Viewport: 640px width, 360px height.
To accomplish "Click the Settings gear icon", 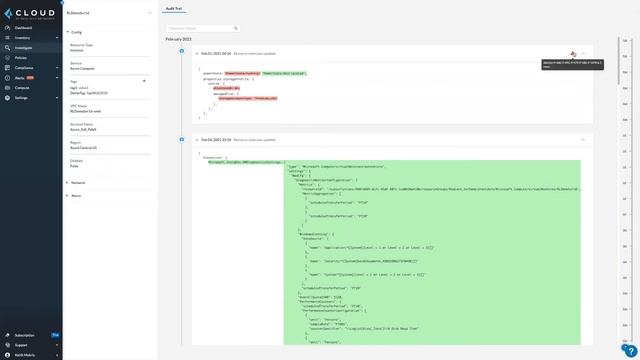I will click(7, 98).
